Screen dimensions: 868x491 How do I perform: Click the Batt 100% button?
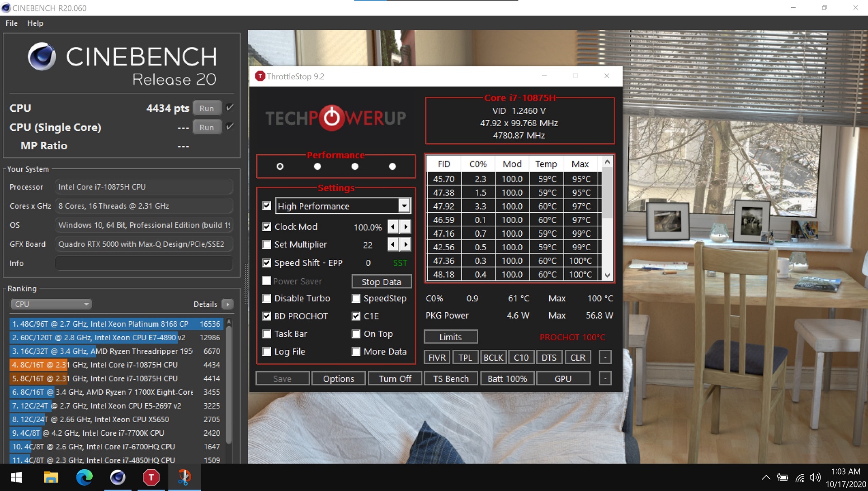coord(507,379)
